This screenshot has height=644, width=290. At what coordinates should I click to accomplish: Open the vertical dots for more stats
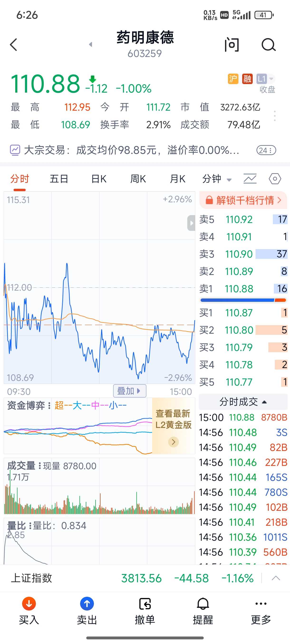(x=275, y=116)
